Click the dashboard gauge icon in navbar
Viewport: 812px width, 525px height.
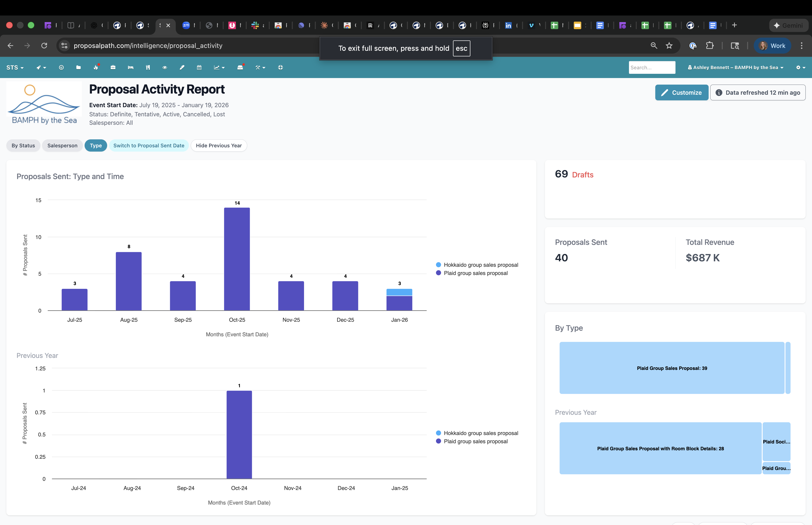tap(61, 67)
